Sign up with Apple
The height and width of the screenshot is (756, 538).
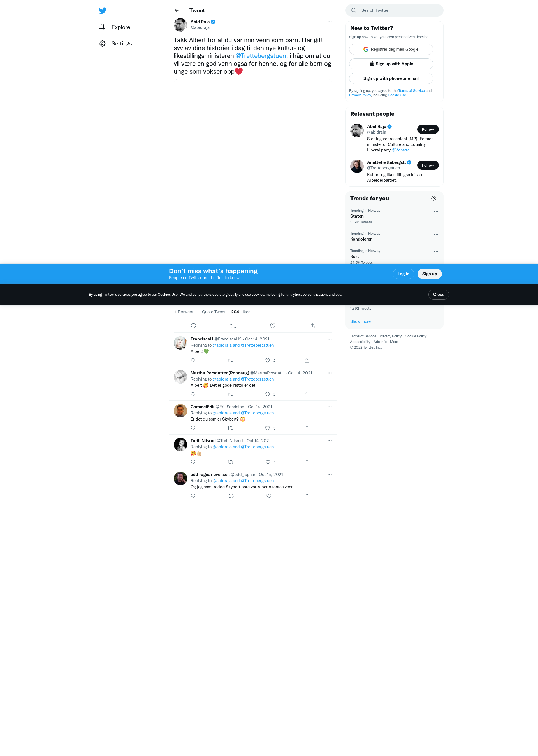[x=391, y=64]
